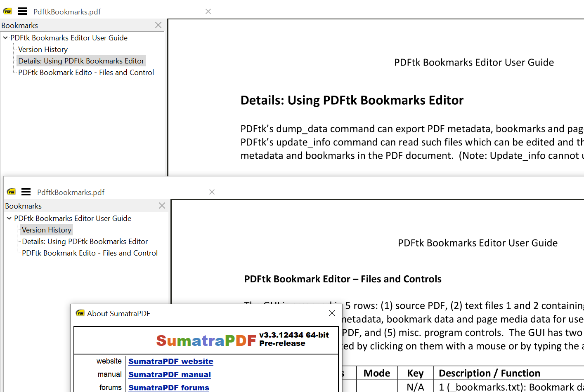The width and height of the screenshot is (584, 392).
Task: Open the SumatraPDF website link
Action: click(x=170, y=361)
